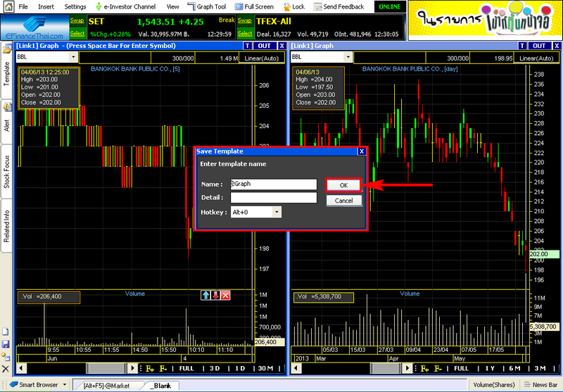563x392 pixels.
Task: Open the Smart Browser dropdown
Action: [x=38, y=384]
